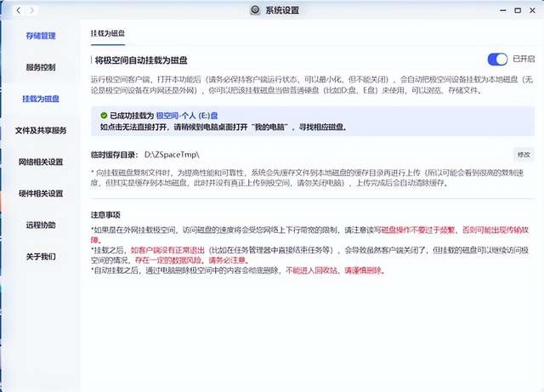This screenshot has width=544, height=392.
Task: Open 存储管理 in the sidebar
Action: click(41, 36)
